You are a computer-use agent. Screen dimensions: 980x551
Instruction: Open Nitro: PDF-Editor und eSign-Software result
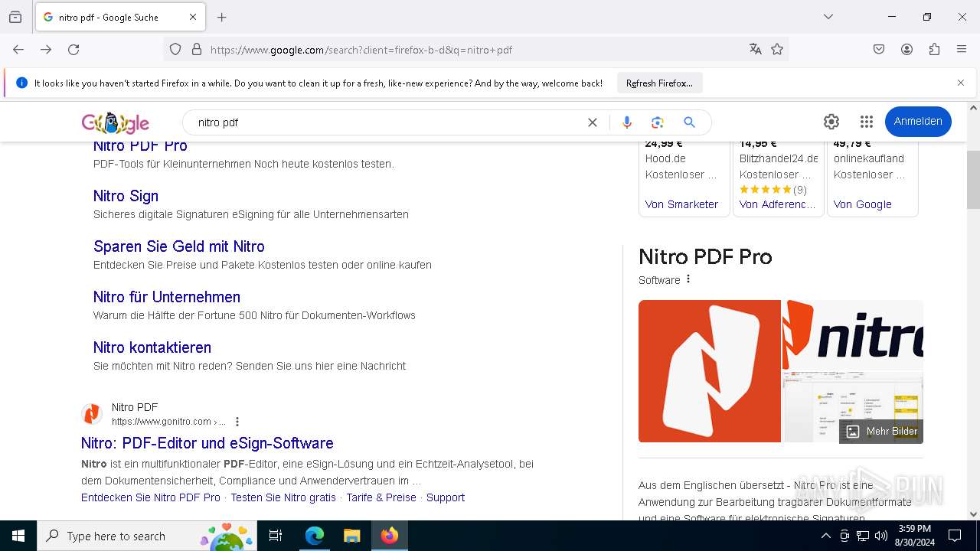[207, 443]
